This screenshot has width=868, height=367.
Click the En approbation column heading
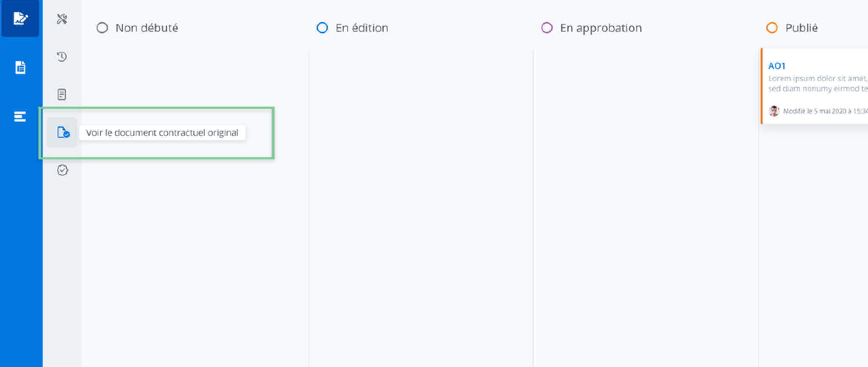pos(601,28)
